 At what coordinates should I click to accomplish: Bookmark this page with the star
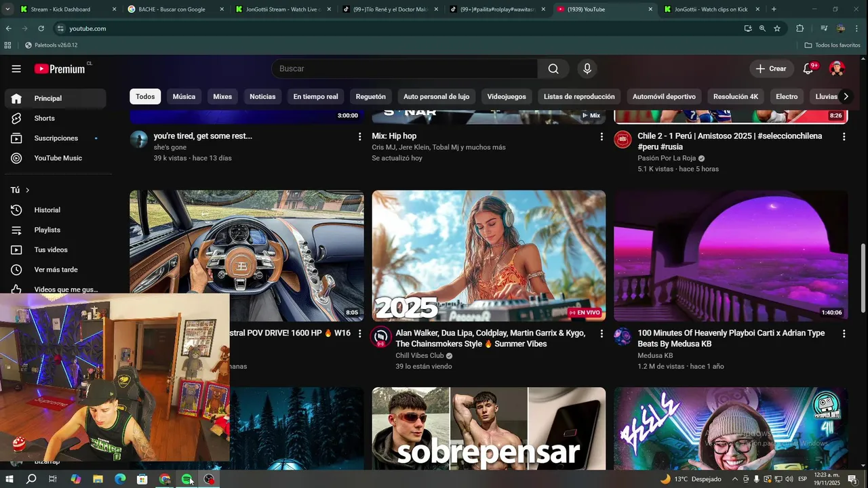(x=777, y=28)
